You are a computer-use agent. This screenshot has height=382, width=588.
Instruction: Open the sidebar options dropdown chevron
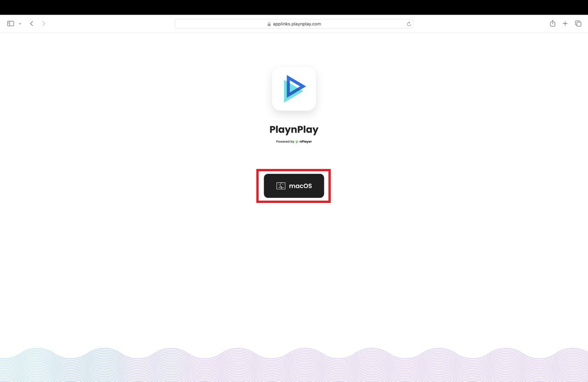tap(20, 23)
